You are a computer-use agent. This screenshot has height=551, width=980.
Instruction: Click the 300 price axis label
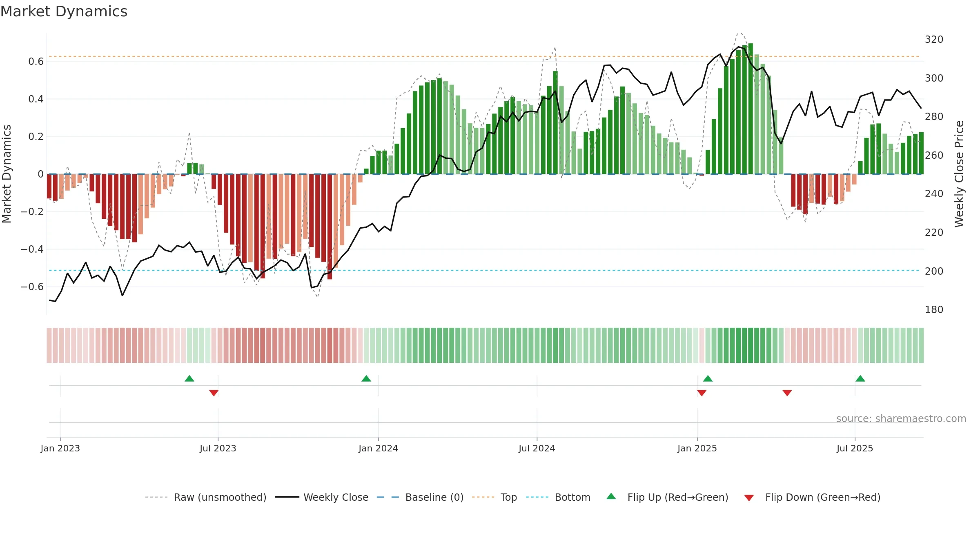point(934,78)
